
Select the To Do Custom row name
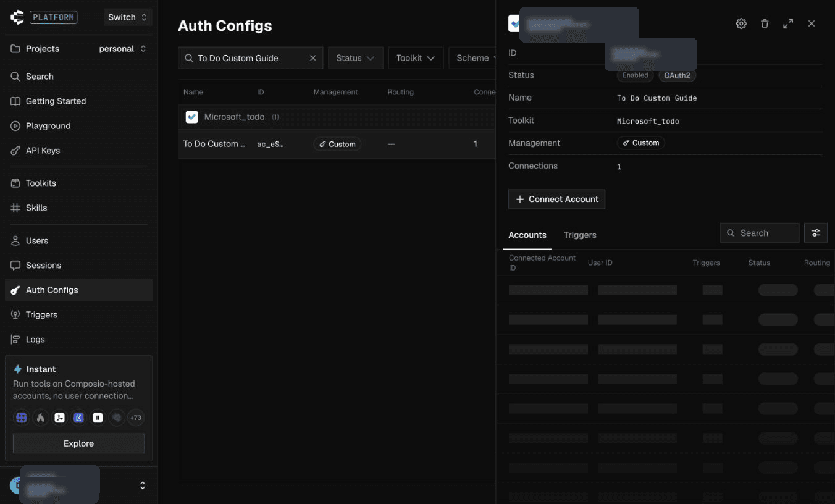coord(214,144)
